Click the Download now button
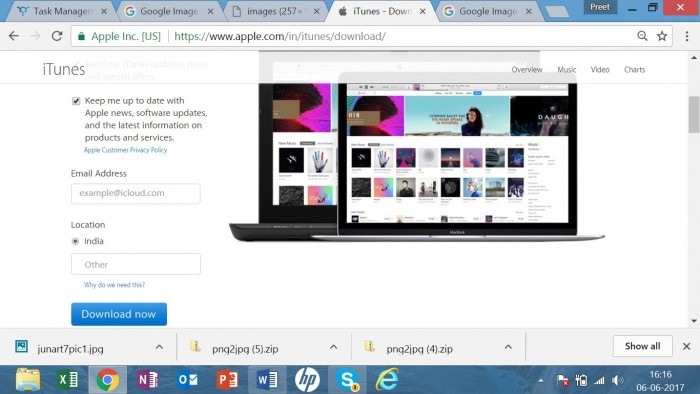Screen dimensions: 700x394 coord(119,314)
